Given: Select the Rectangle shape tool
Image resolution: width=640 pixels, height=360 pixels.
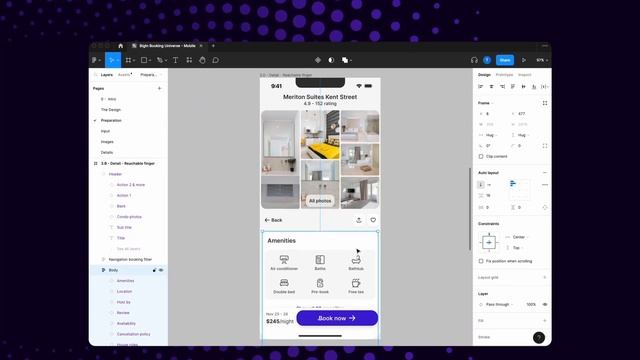Looking at the screenshot, I should [144, 60].
